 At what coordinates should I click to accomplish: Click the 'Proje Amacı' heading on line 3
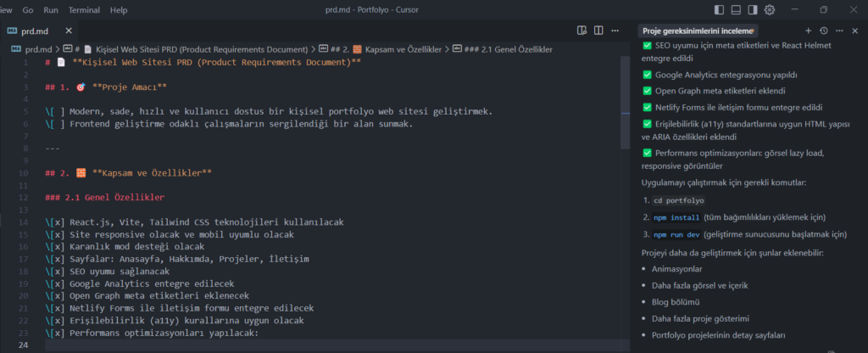130,87
